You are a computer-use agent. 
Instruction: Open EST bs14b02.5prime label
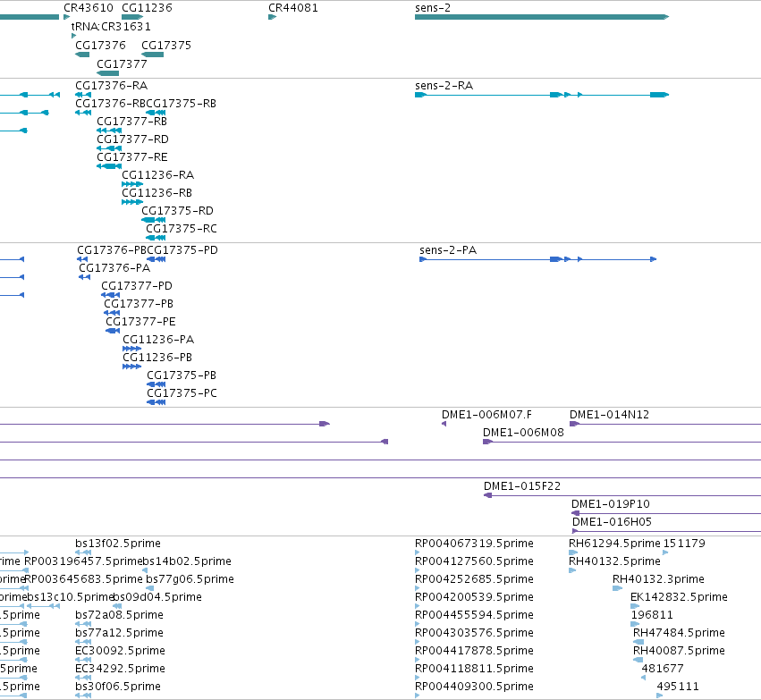click(187, 561)
